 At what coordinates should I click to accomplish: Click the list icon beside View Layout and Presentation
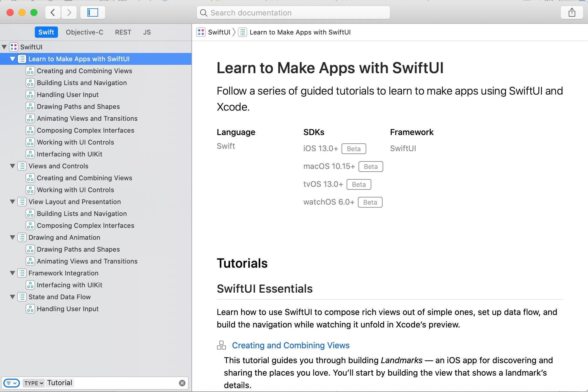click(x=22, y=202)
